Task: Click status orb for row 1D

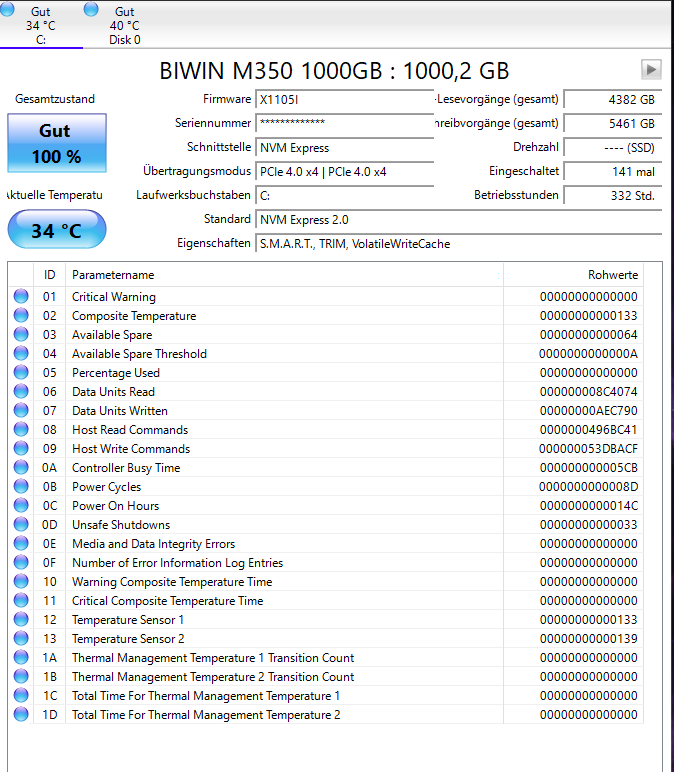Action: pyautogui.click(x=21, y=714)
